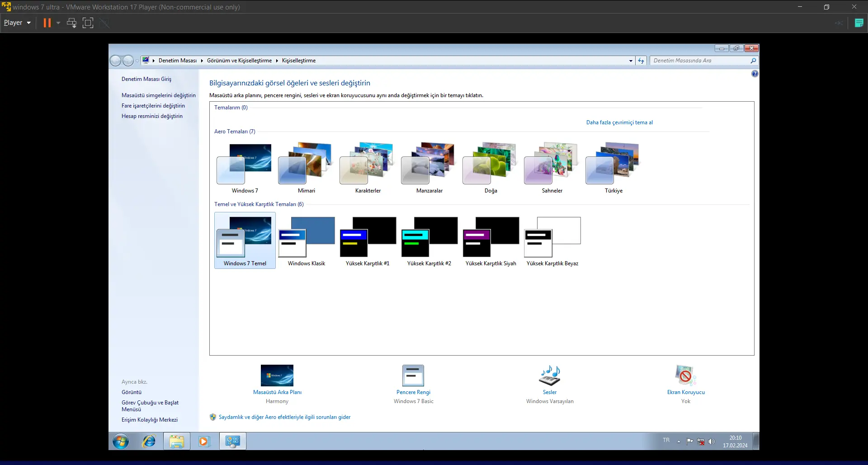Apply the Yüksek Karşıtlık Beyaz theme
This screenshot has height=465, width=868.
[x=552, y=241]
